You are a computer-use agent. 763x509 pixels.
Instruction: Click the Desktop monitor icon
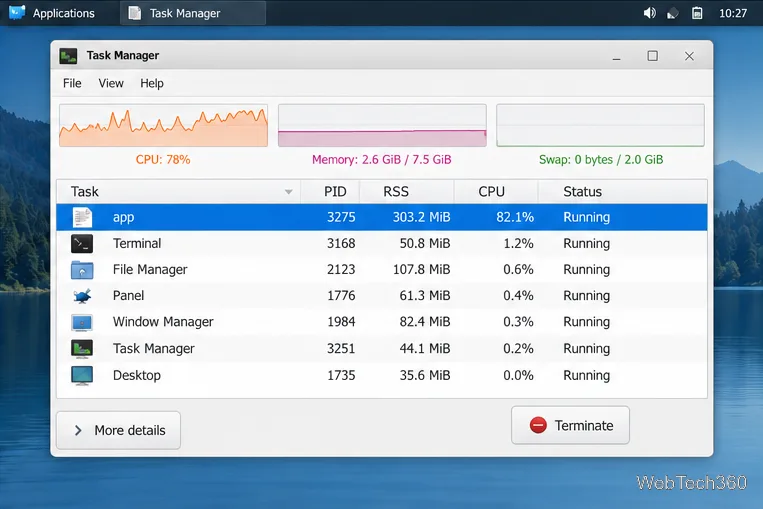click(x=82, y=375)
